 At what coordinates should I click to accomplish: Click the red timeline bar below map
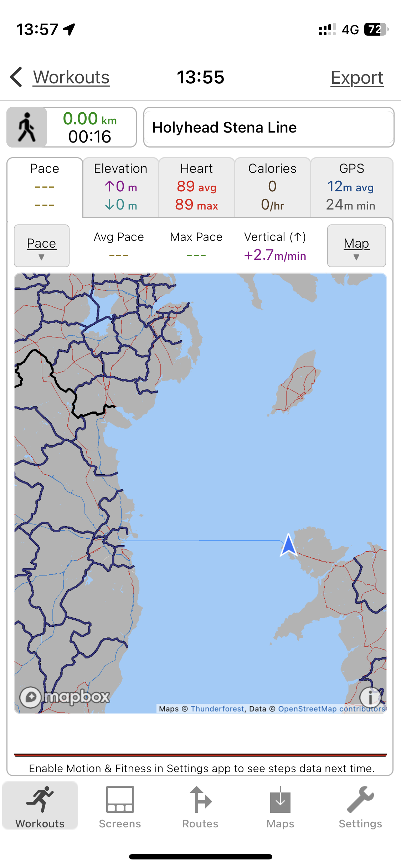coord(200,755)
